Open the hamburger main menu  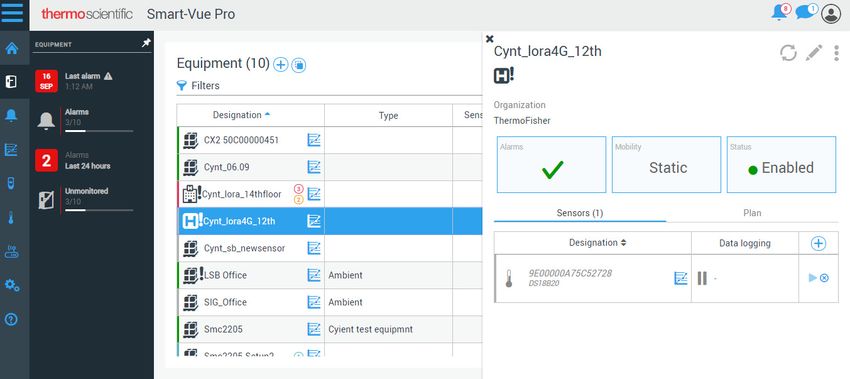[12, 12]
